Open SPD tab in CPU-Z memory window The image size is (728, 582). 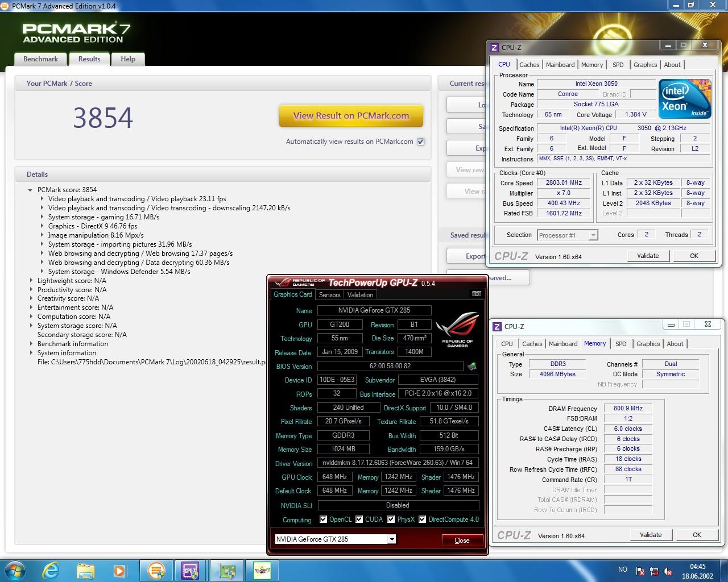pos(621,344)
